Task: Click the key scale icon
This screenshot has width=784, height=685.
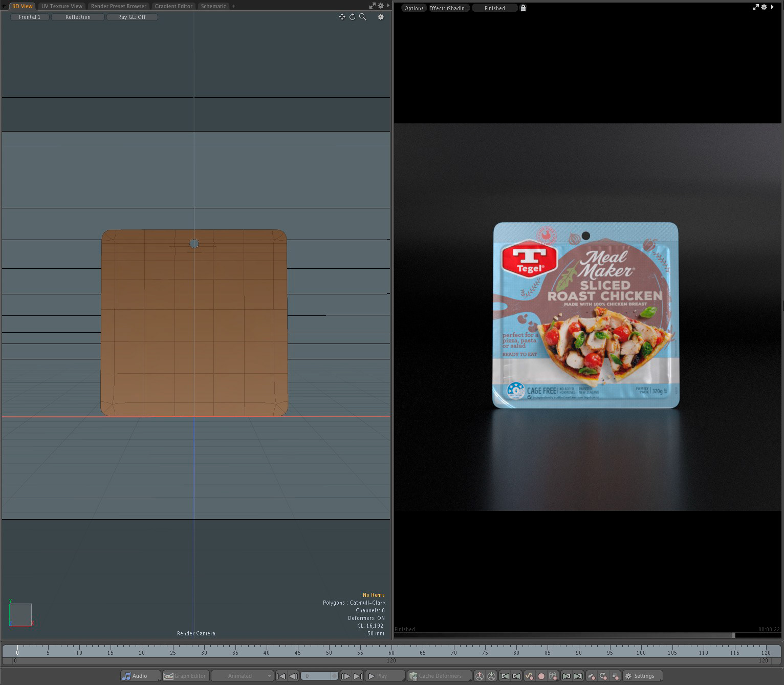Action: pyautogui.click(x=615, y=676)
